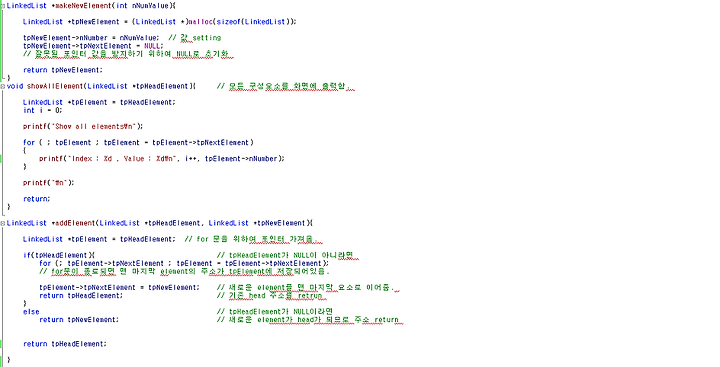The width and height of the screenshot is (720, 367).
Task: Click the printf "Index : %d , Value" line
Action: (162, 158)
